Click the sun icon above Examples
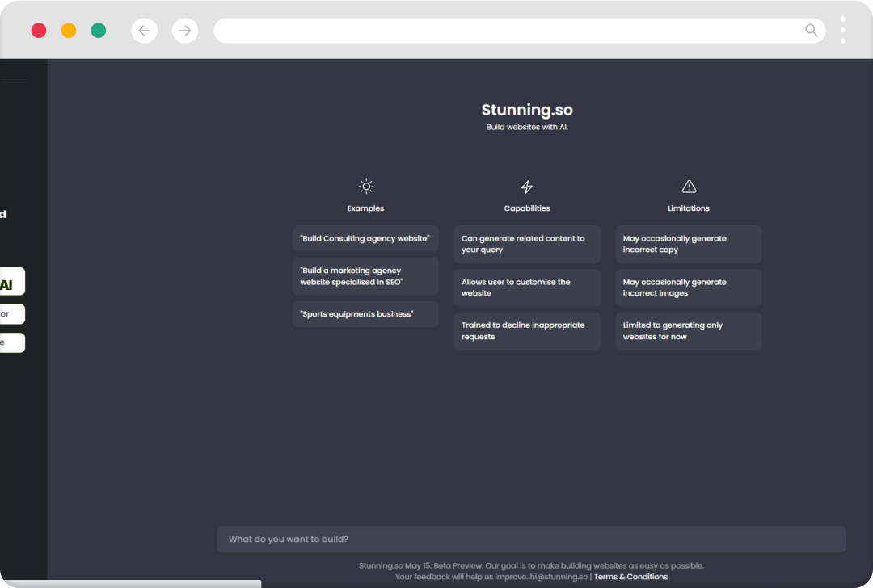 click(366, 187)
